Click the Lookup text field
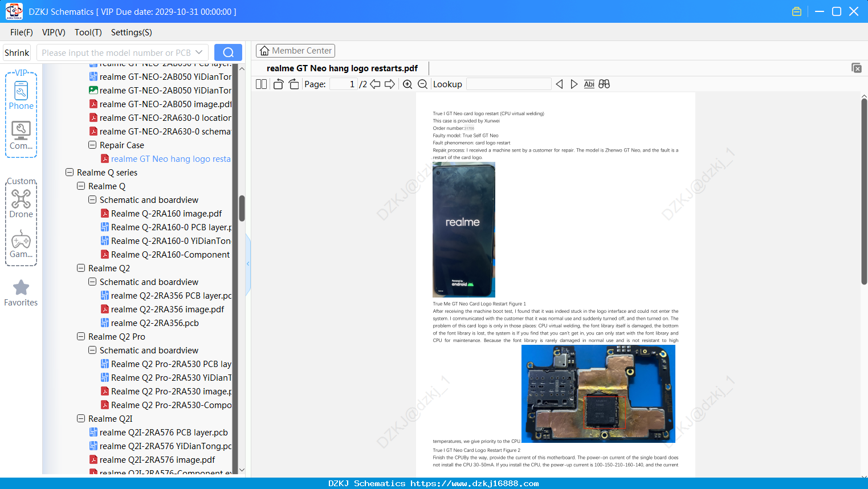The width and height of the screenshot is (868, 489). pos(508,84)
